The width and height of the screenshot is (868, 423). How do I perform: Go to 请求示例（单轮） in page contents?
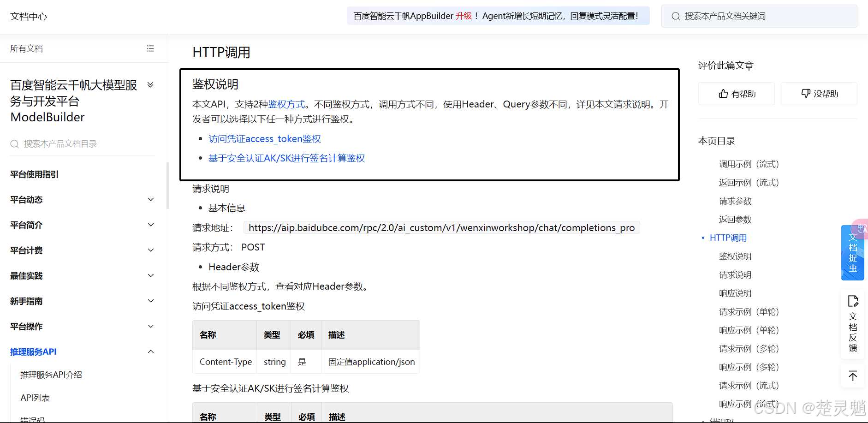[749, 312]
